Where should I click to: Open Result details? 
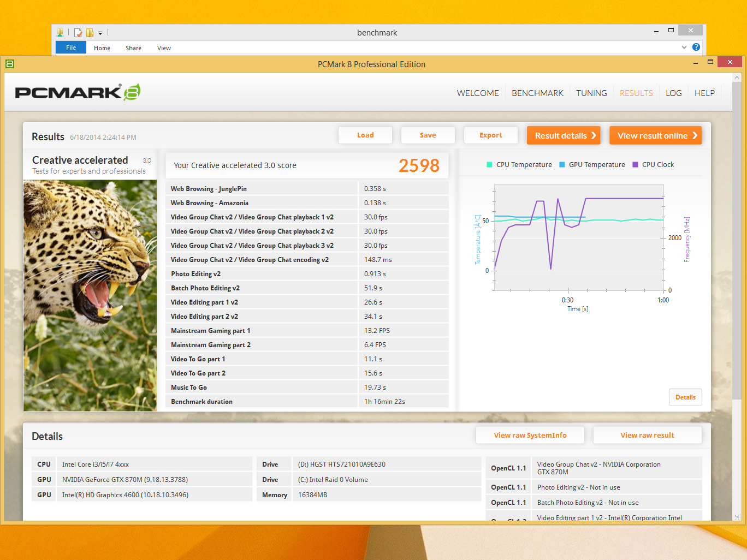pyautogui.click(x=564, y=135)
